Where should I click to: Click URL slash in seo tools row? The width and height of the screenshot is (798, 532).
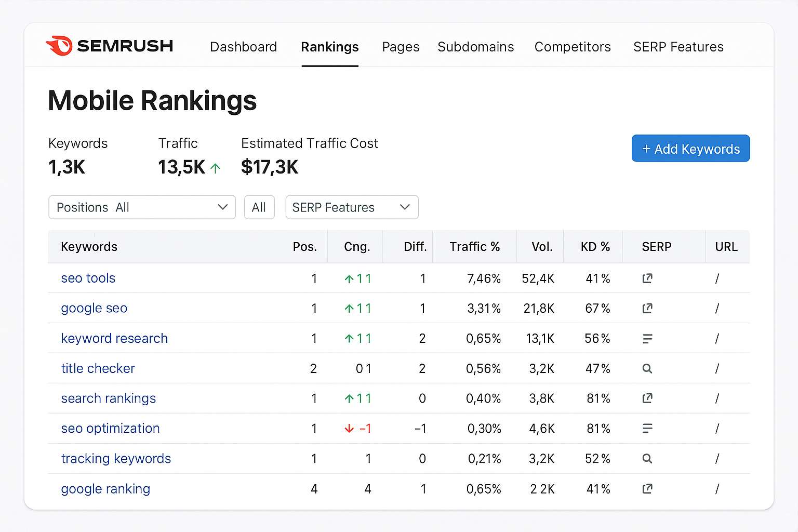(x=717, y=279)
